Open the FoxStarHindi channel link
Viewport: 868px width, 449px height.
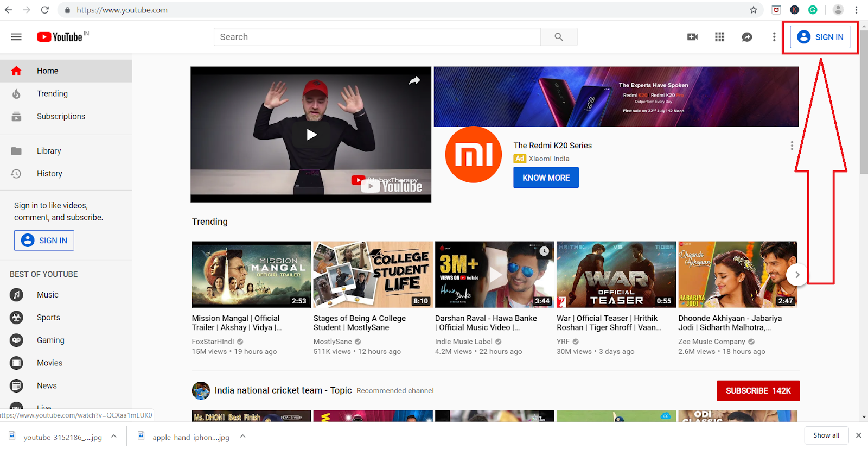coord(213,342)
